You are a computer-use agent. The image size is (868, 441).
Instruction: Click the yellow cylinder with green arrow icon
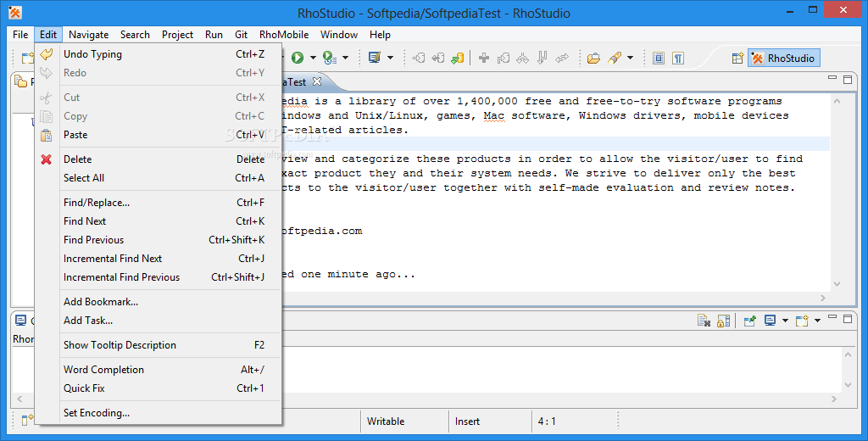tap(457, 58)
